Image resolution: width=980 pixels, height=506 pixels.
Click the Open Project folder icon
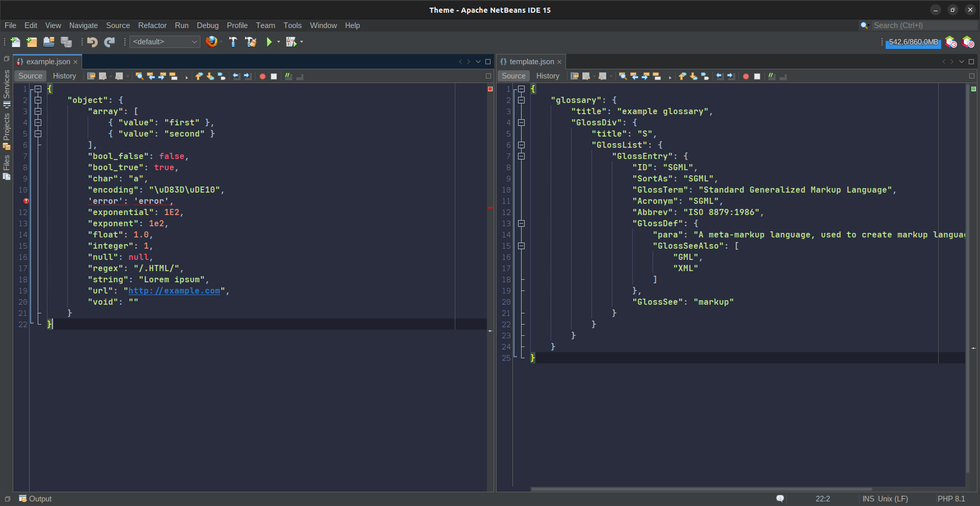click(48, 42)
